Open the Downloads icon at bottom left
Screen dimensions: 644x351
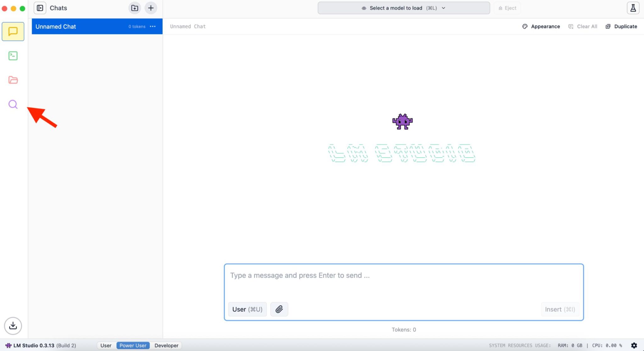click(x=13, y=326)
